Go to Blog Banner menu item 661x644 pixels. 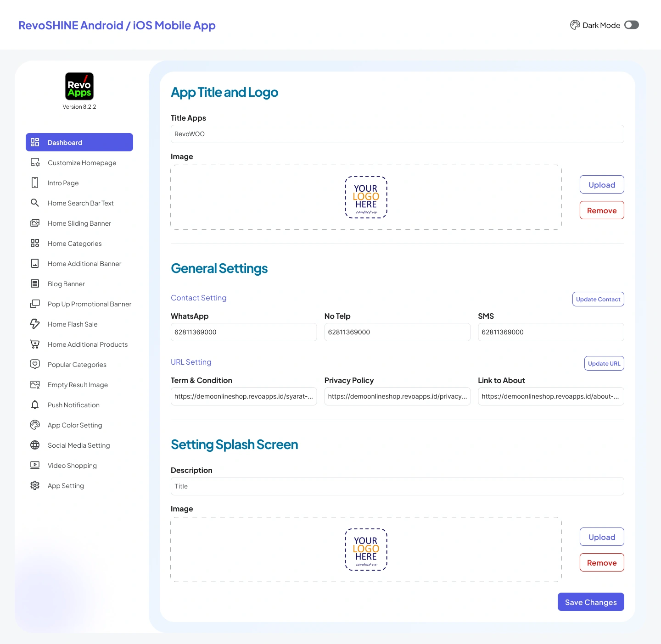coord(79,283)
